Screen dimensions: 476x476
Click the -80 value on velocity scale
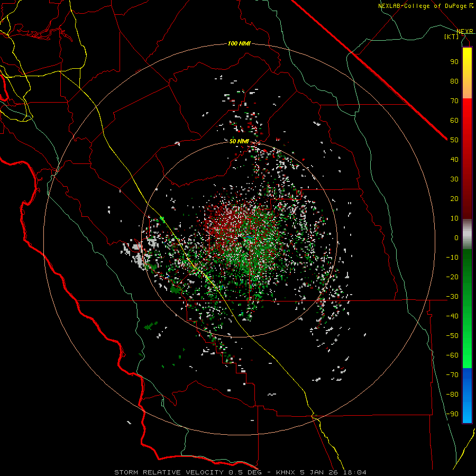(452, 395)
